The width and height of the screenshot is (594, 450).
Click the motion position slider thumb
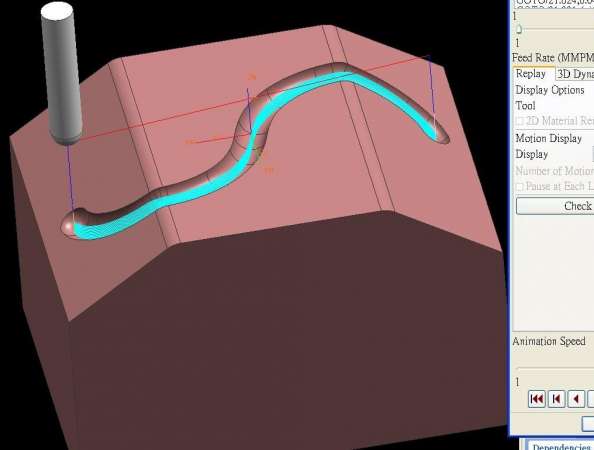pyautogui.click(x=519, y=29)
